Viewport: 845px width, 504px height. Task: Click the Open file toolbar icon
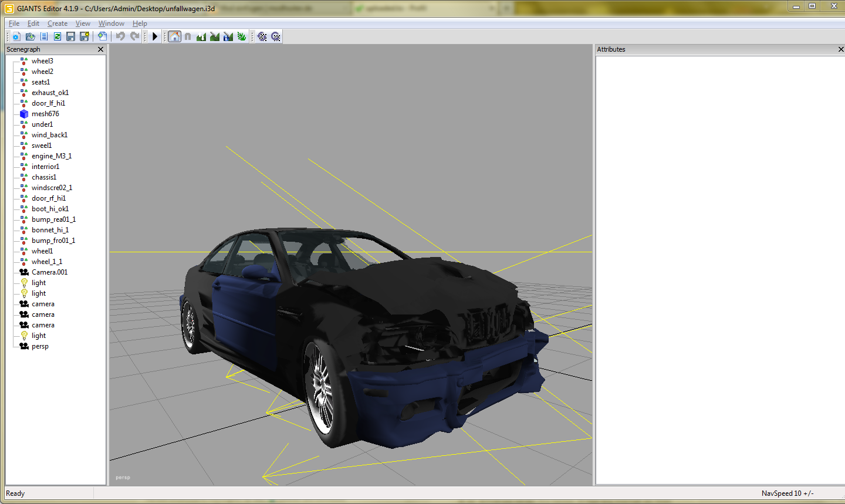(x=30, y=36)
